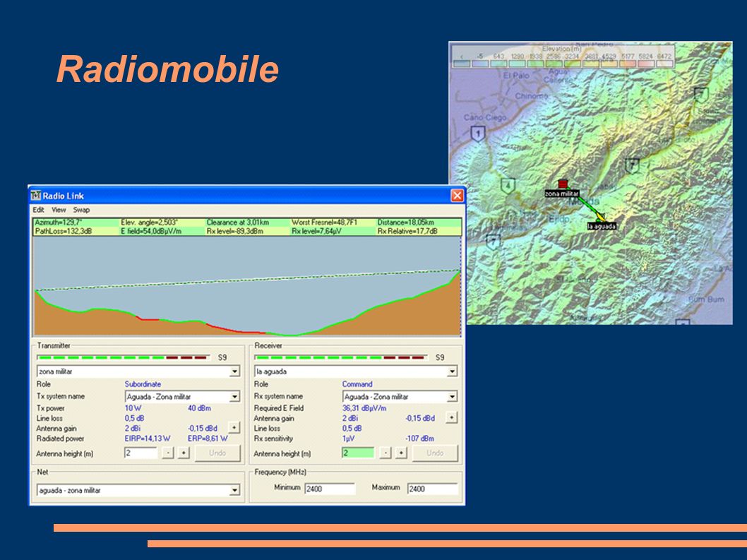Screen dimensions: 747x560
Task: Click the Distance=18,05km readout
Action: click(406, 222)
